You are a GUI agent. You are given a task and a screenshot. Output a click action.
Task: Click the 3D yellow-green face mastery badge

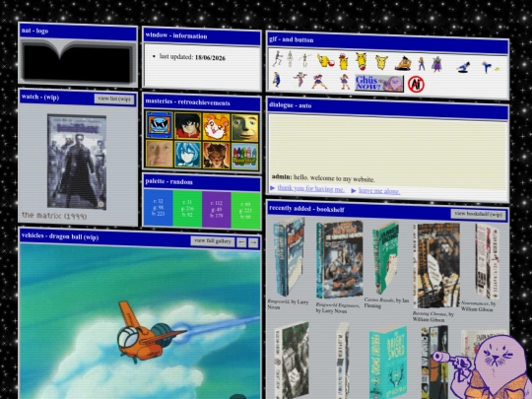point(245,127)
